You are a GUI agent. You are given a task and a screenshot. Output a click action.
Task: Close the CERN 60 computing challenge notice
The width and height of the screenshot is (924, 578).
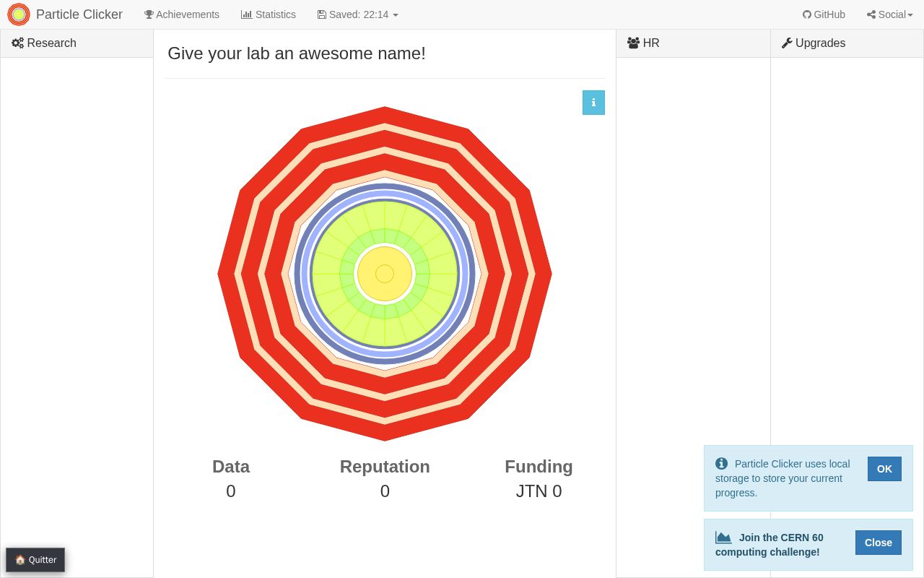[879, 543]
